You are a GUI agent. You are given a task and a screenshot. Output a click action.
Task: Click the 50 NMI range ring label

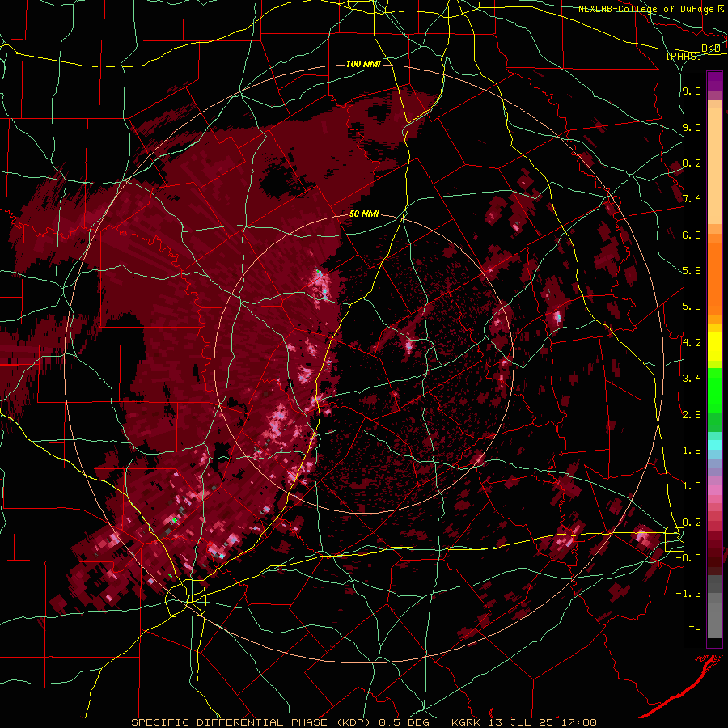[364, 214]
